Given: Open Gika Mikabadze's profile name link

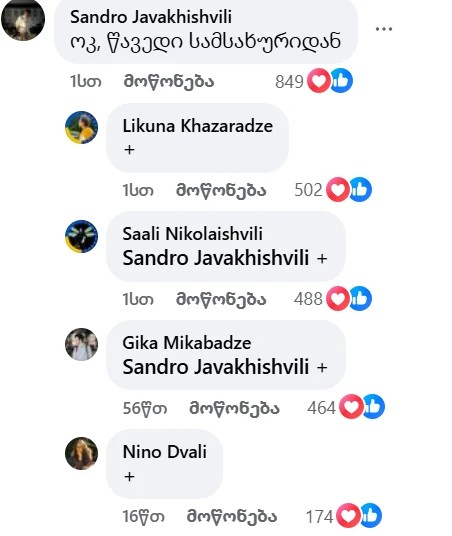Looking at the screenshot, I should pyautogui.click(x=187, y=343).
